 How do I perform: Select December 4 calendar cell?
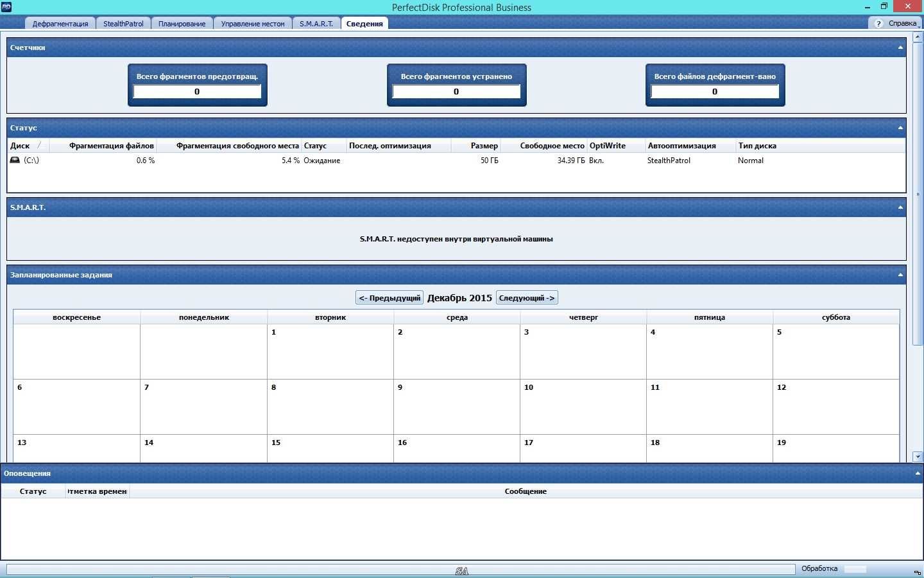(x=710, y=351)
